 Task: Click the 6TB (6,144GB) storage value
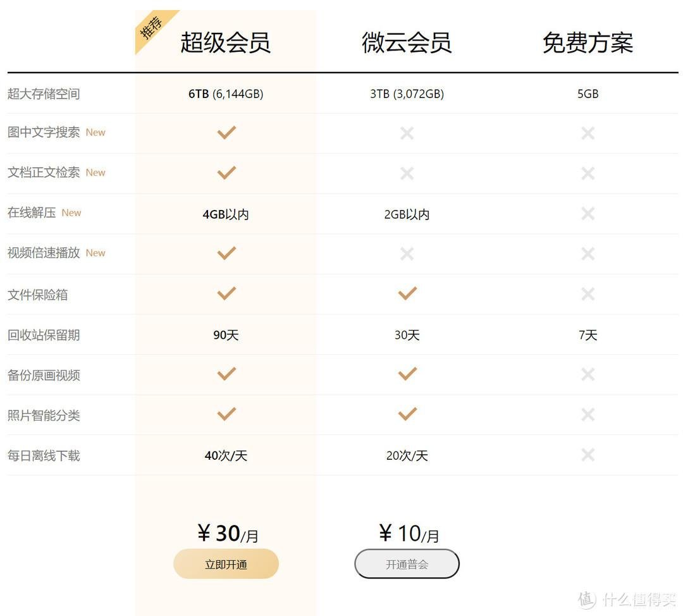point(226,94)
